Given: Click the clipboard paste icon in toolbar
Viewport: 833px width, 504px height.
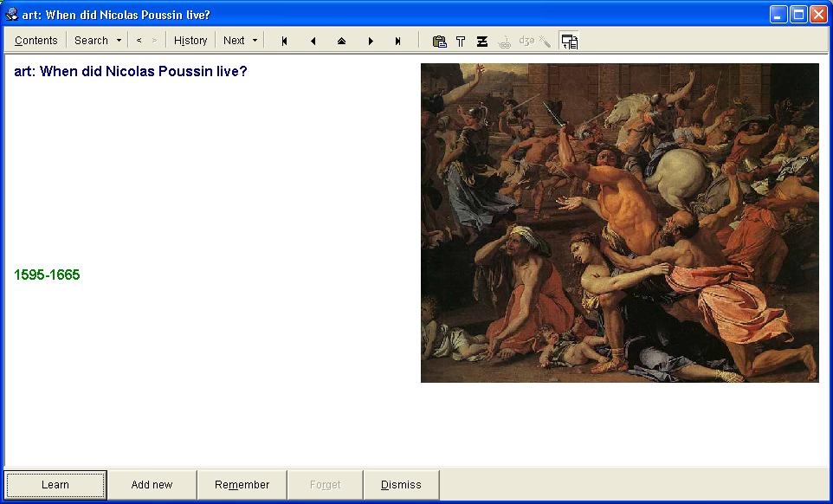Looking at the screenshot, I should (x=439, y=41).
